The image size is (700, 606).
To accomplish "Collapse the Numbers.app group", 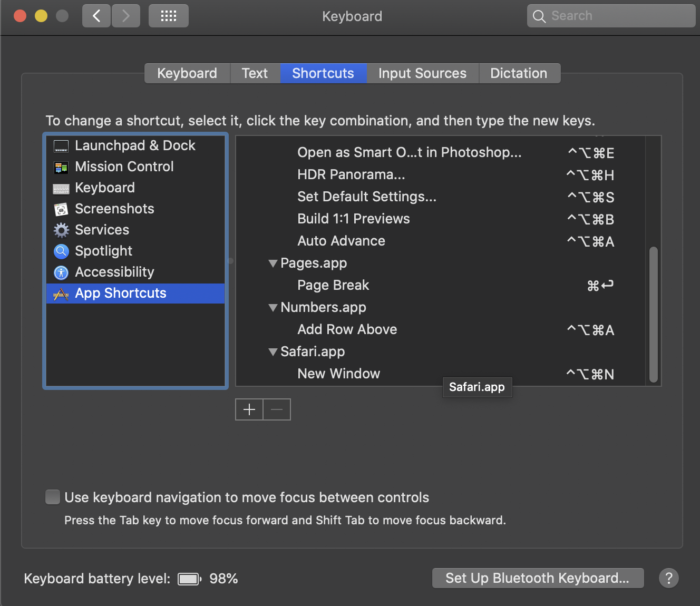I will [273, 308].
